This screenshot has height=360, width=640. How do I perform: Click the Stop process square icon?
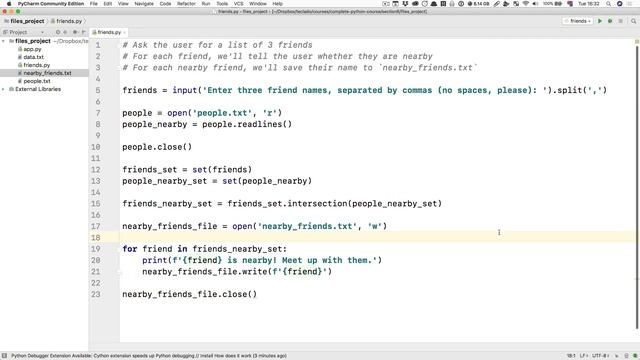click(621, 21)
